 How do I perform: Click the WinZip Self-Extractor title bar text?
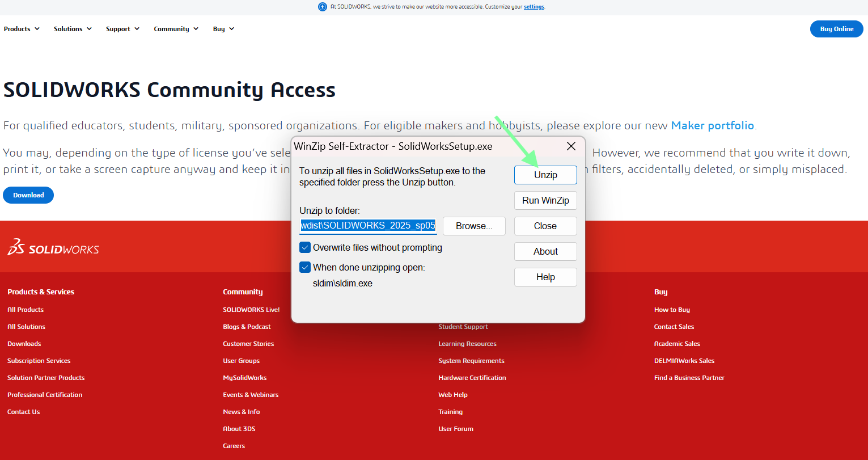tap(393, 146)
